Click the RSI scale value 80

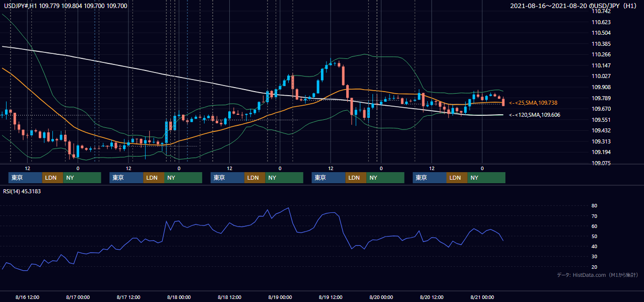(594, 206)
